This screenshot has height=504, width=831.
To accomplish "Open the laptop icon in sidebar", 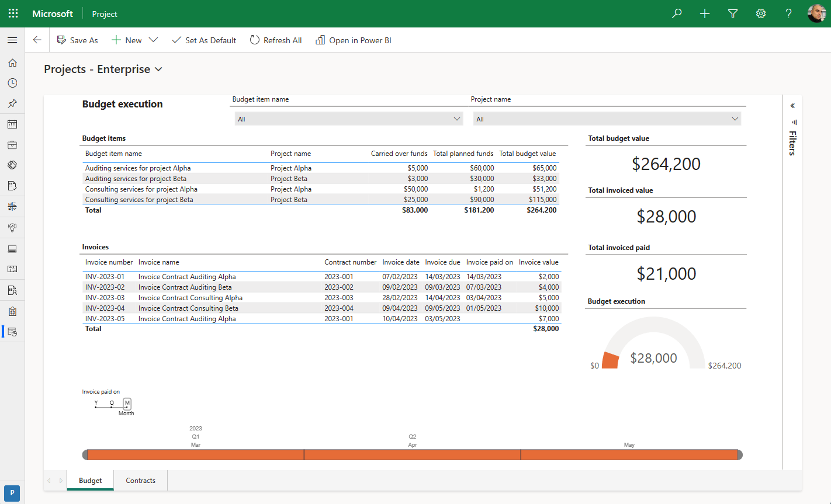I will coord(12,249).
